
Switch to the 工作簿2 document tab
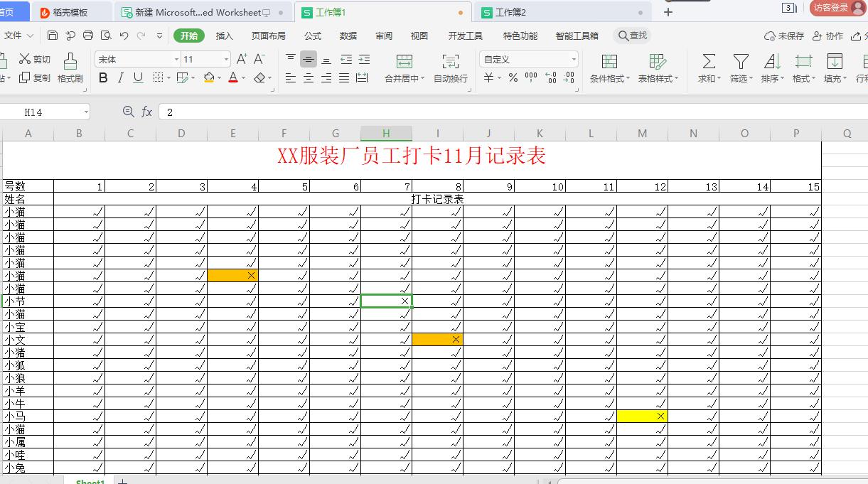tap(512, 11)
